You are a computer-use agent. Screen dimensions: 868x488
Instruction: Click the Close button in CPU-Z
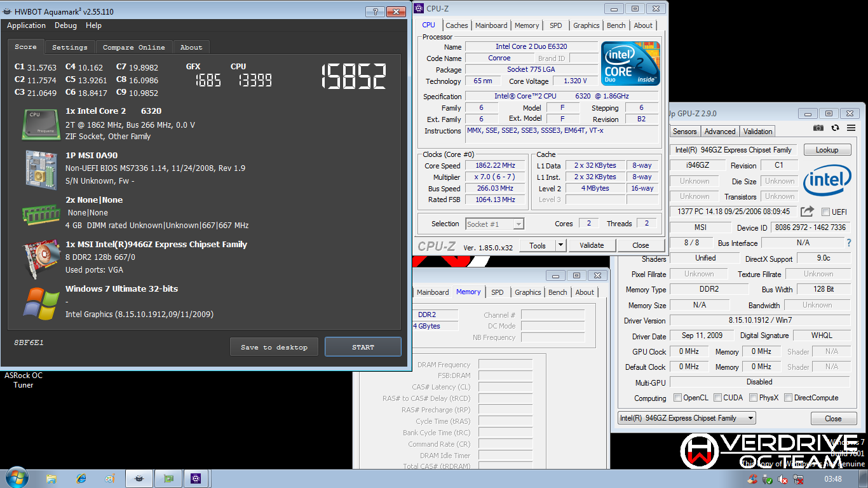click(x=641, y=245)
